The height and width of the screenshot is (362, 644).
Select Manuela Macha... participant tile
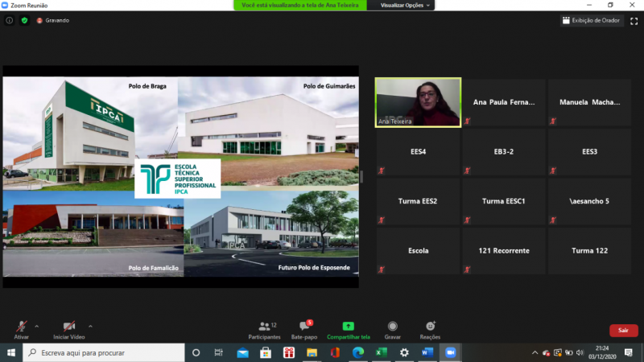point(590,103)
